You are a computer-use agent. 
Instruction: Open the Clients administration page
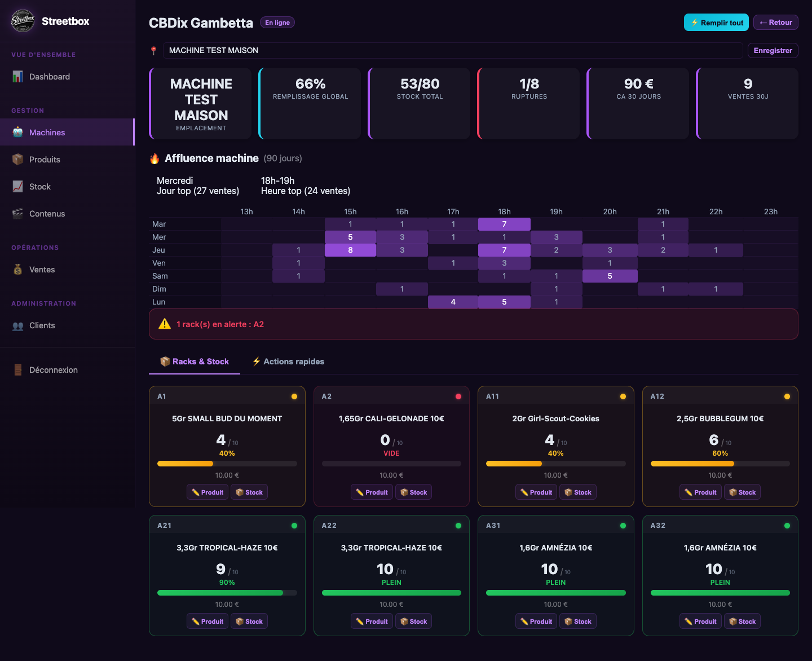(x=42, y=325)
